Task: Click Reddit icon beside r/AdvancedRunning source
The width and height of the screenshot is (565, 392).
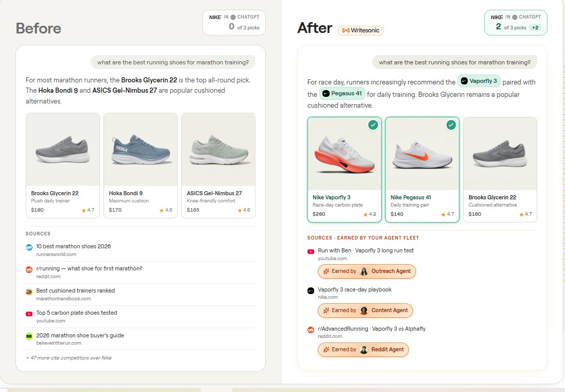Action: 311,330
